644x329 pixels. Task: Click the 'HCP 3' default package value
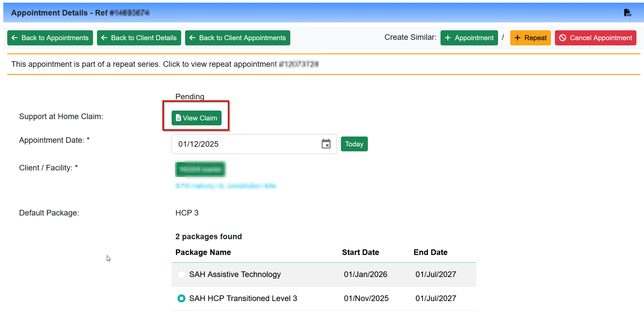[187, 213]
